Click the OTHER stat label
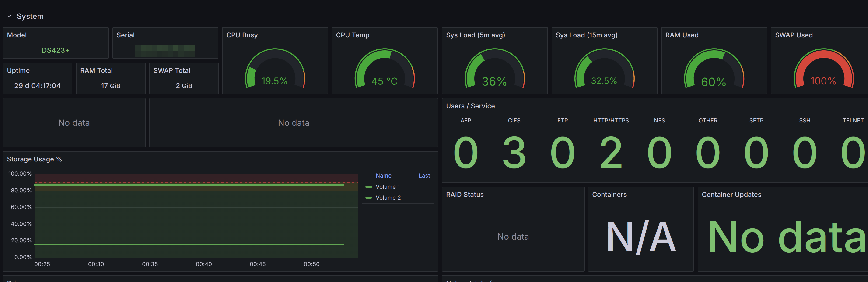 (x=708, y=121)
